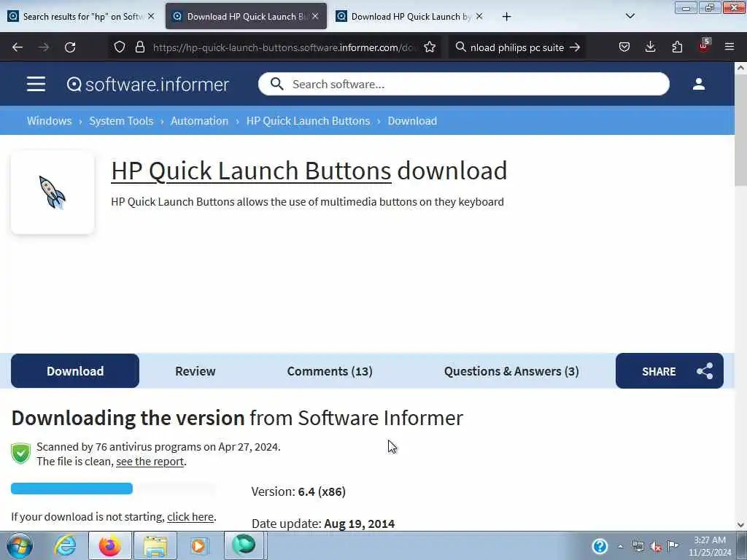Open the extensions puzzle icon
The image size is (747, 560).
click(x=677, y=47)
